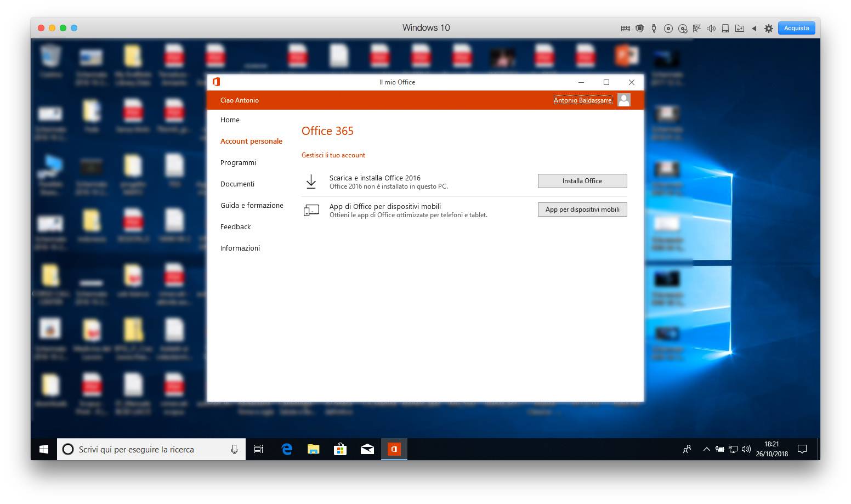Open the Feedback section
The height and width of the screenshot is (504, 851).
point(236,227)
